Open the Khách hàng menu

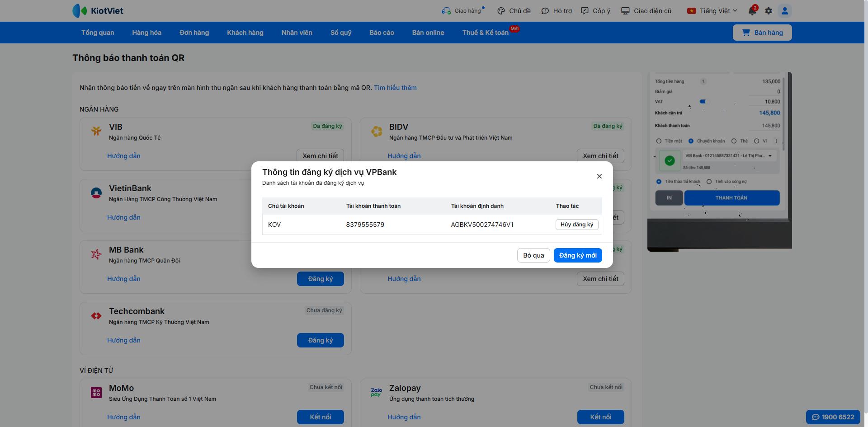[x=245, y=33]
